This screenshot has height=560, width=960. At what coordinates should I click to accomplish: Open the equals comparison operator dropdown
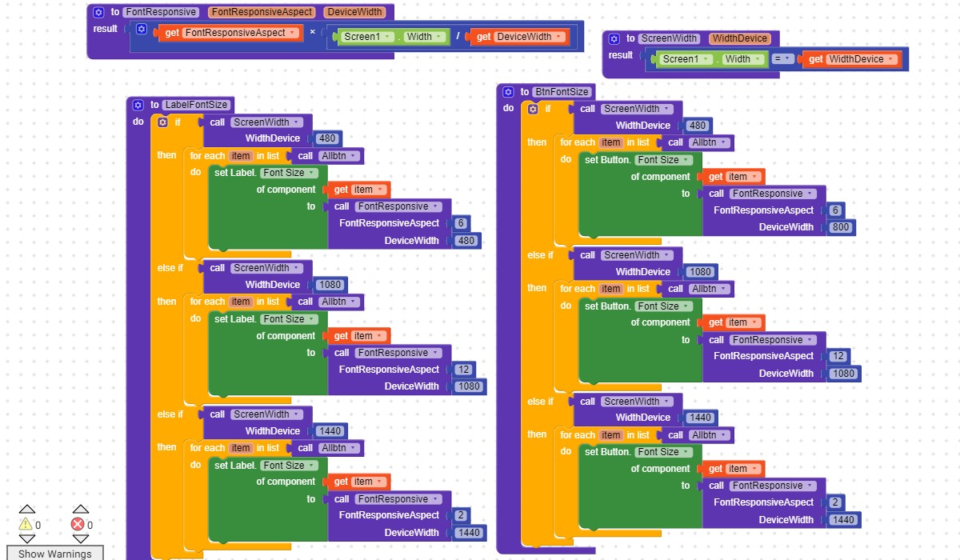[x=784, y=59]
